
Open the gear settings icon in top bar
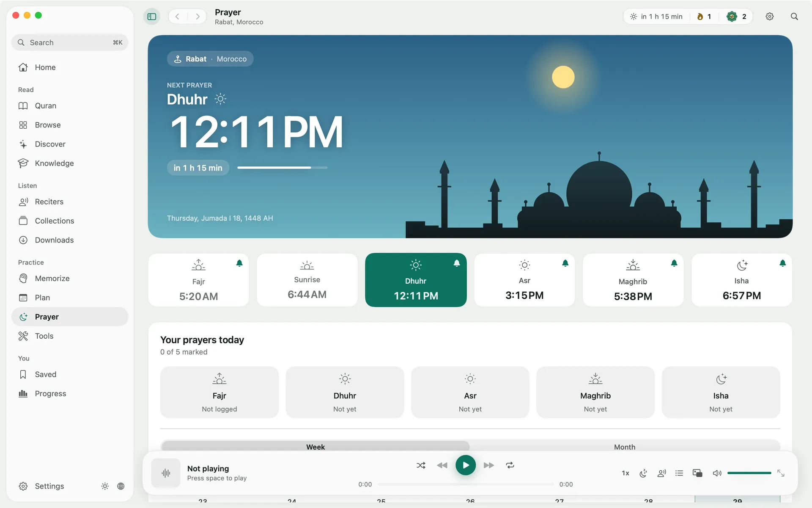(x=770, y=17)
